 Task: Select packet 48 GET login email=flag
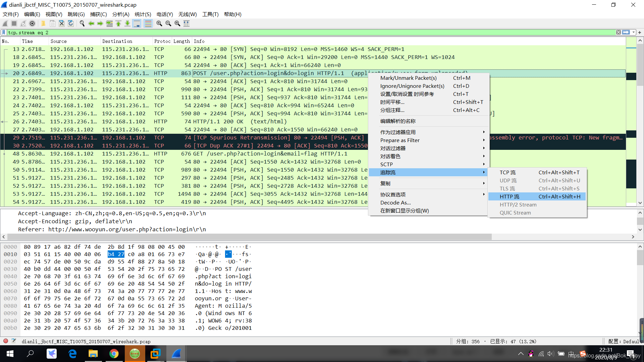click(x=184, y=154)
